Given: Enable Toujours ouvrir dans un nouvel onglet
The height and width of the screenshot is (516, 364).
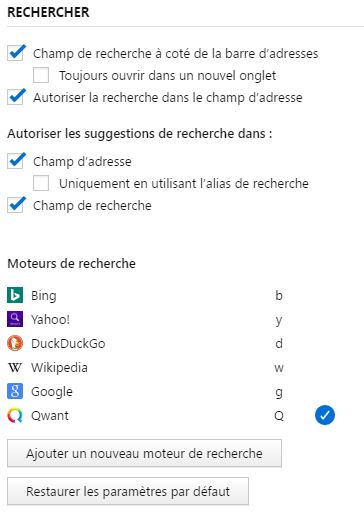Looking at the screenshot, I should tap(41, 75).
